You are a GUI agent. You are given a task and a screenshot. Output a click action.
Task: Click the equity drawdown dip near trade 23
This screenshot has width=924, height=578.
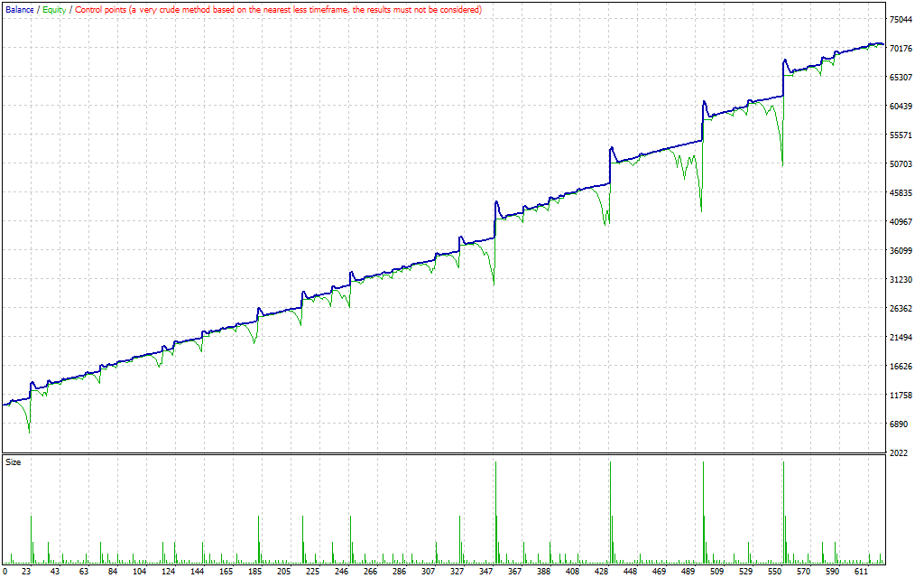(x=30, y=430)
